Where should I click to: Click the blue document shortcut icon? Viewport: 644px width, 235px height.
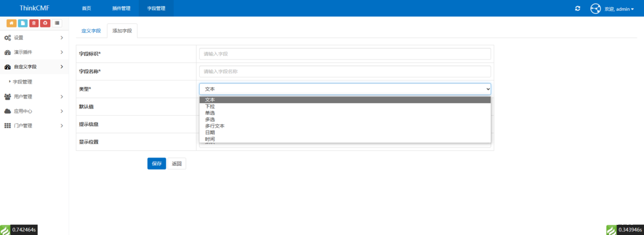(x=23, y=23)
